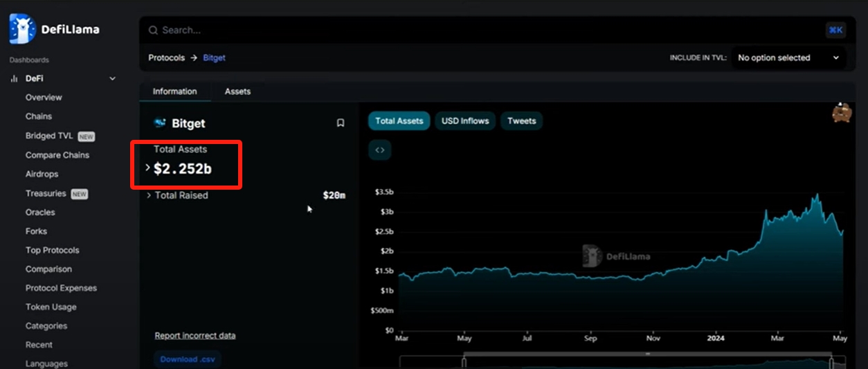This screenshot has height=369, width=868.
Task: Switch to the Assets tab
Action: tap(237, 91)
